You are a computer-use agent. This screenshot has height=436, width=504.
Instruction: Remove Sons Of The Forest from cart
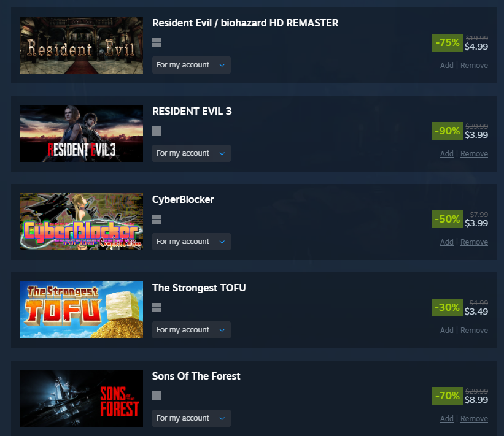point(474,419)
